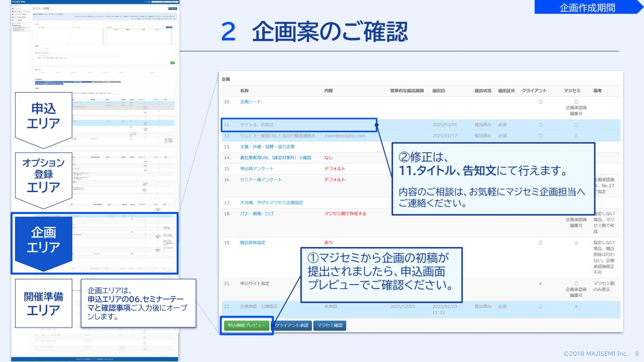Open the バナー画像、ロゴ link
The width and height of the screenshot is (644, 362).
click(257, 214)
